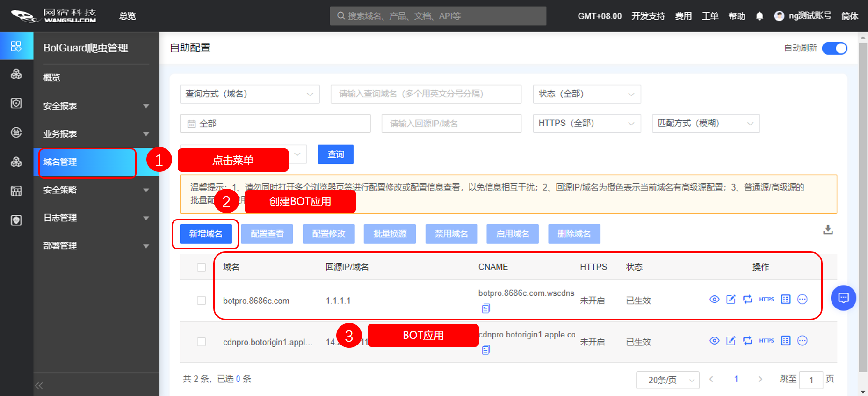868x396 pixels.
Task: Click the 请输入查询域名 input field
Action: tap(426, 94)
